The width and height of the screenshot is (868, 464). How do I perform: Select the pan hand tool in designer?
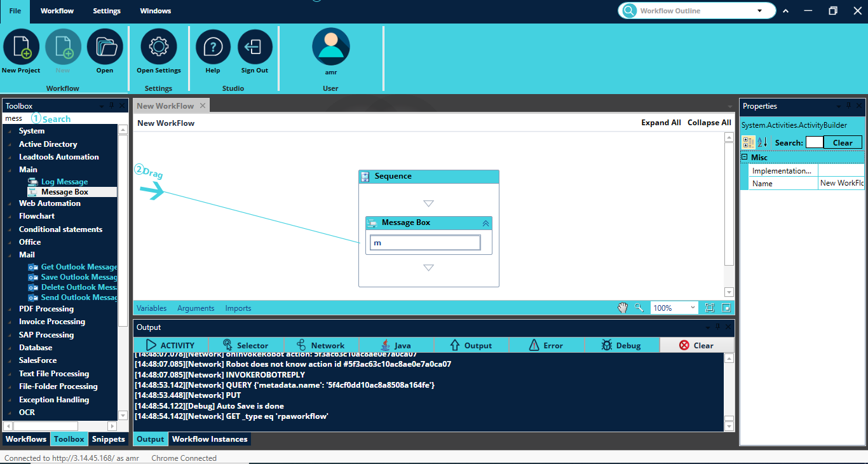623,308
